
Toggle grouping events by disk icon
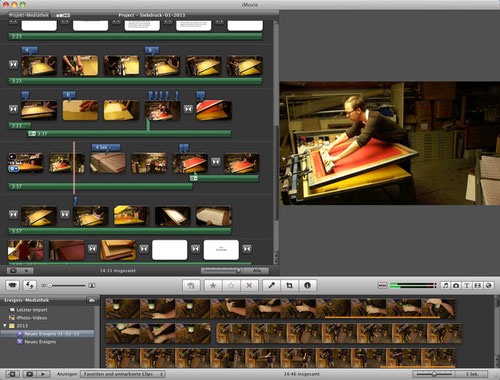tap(92, 300)
